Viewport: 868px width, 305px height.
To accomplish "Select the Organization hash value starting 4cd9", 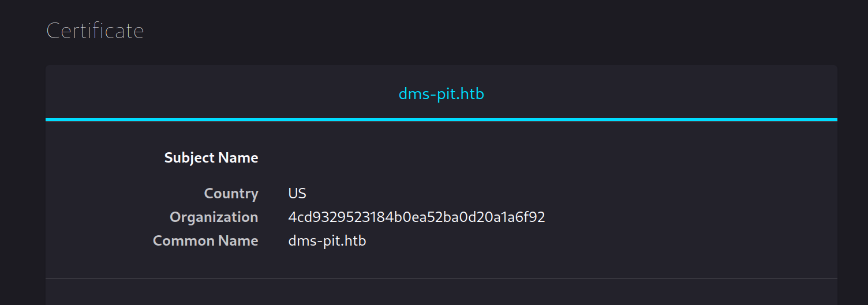I will (x=416, y=217).
